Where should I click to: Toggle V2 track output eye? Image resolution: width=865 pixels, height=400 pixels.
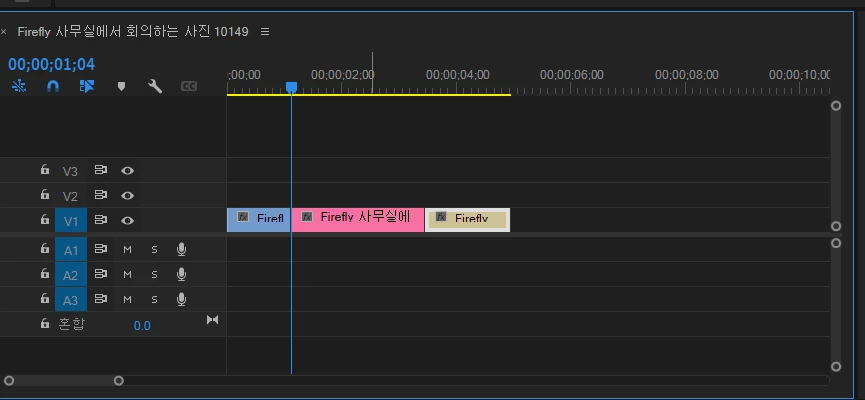tap(127, 195)
